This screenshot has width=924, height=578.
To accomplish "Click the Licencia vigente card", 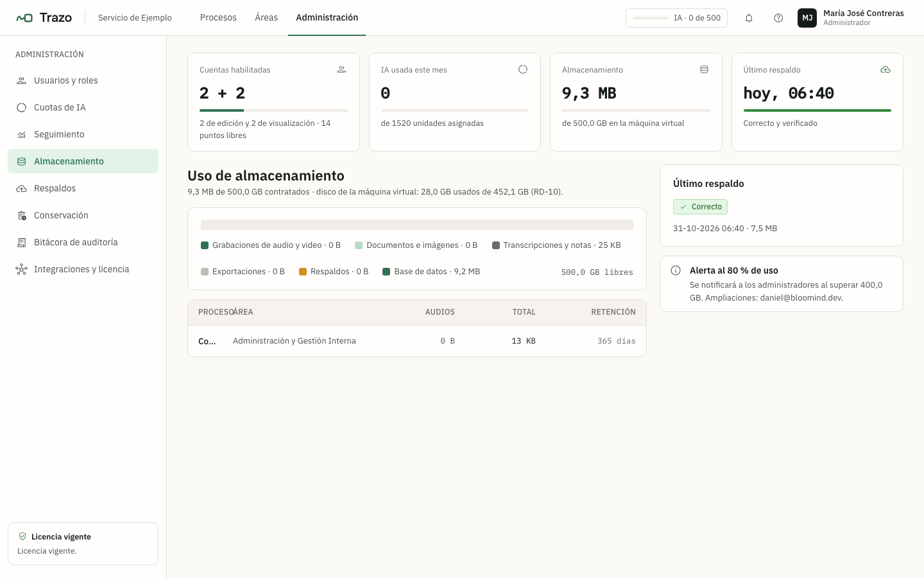I will 83,543.
